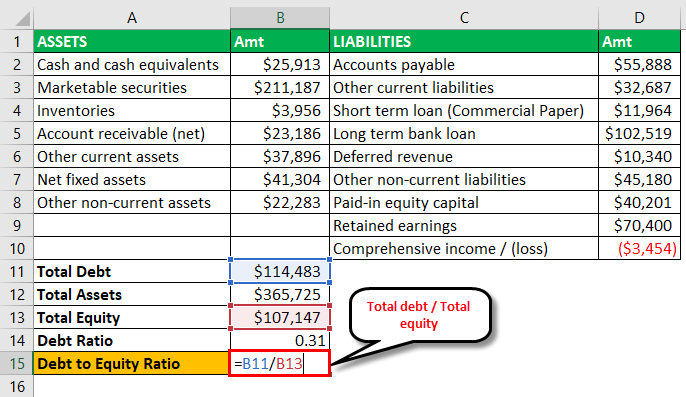Select the Other current liabilities cell

464,88
